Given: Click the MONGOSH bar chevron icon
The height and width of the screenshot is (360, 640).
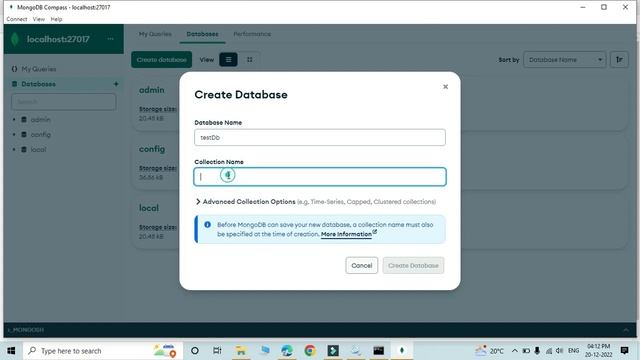Looking at the screenshot, I should coord(626,330).
